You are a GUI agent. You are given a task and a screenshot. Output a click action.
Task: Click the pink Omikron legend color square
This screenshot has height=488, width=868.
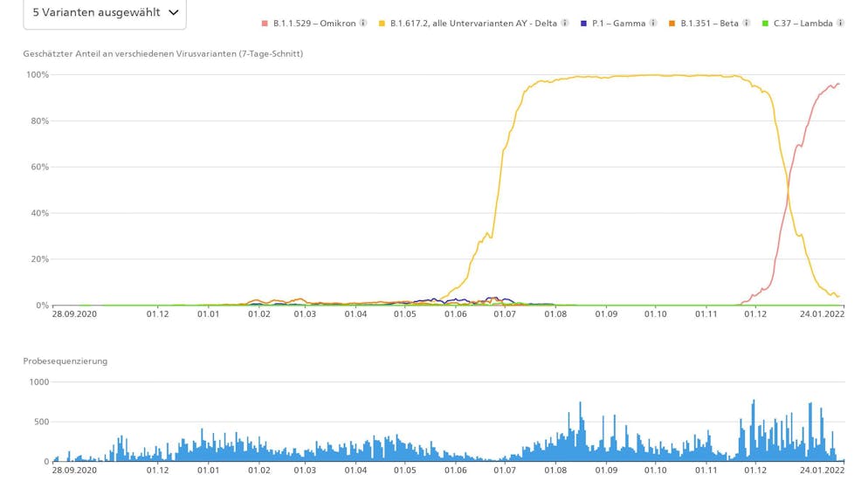pos(265,24)
